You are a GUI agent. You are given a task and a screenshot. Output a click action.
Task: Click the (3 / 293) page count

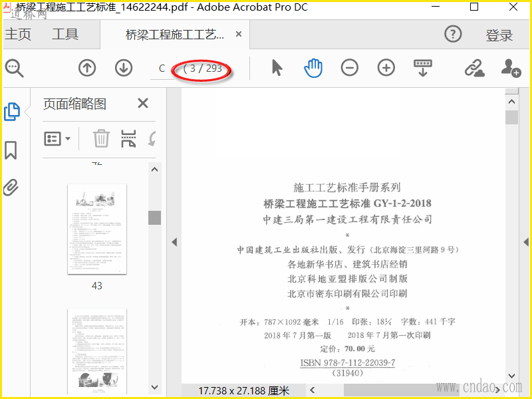point(203,68)
